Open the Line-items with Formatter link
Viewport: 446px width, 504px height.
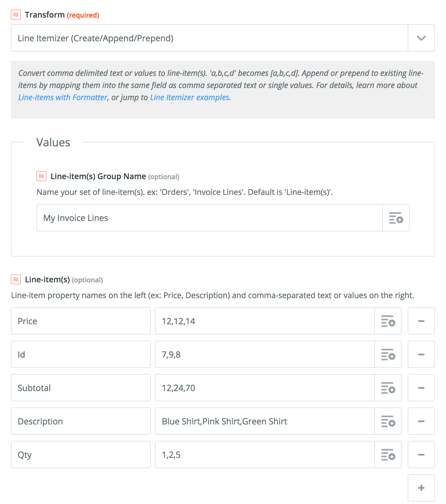click(63, 97)
